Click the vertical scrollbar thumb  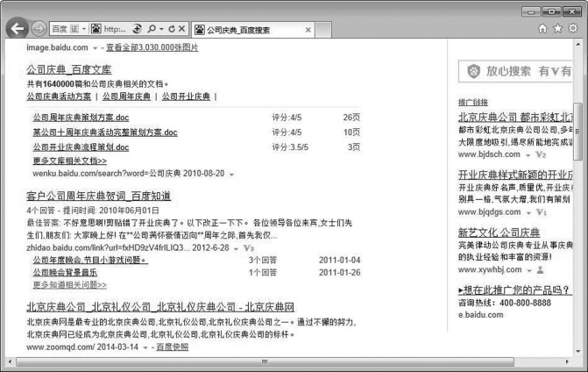(x=577, y=132)
